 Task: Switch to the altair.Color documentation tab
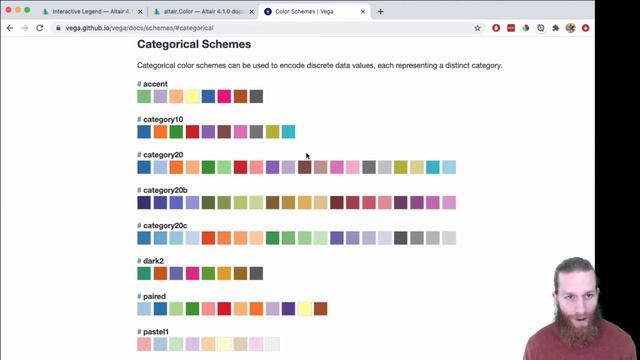(203, 12)
